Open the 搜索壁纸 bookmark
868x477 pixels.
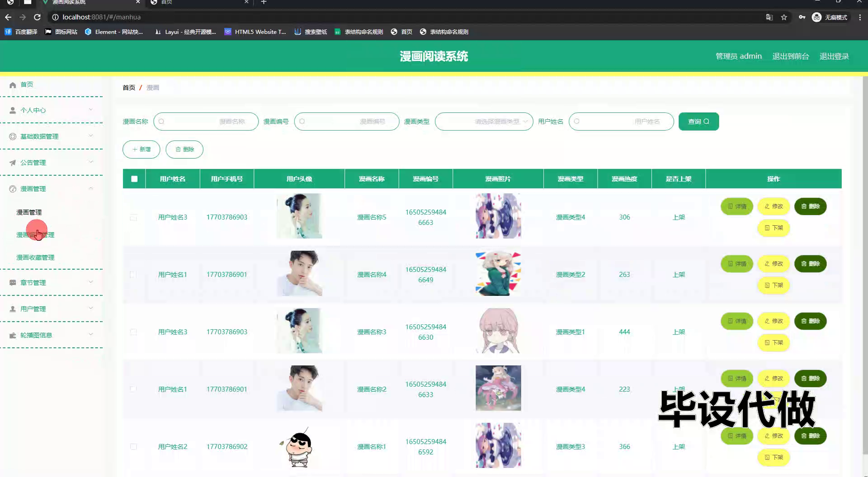pyautogui.click(x=311, y=32)
